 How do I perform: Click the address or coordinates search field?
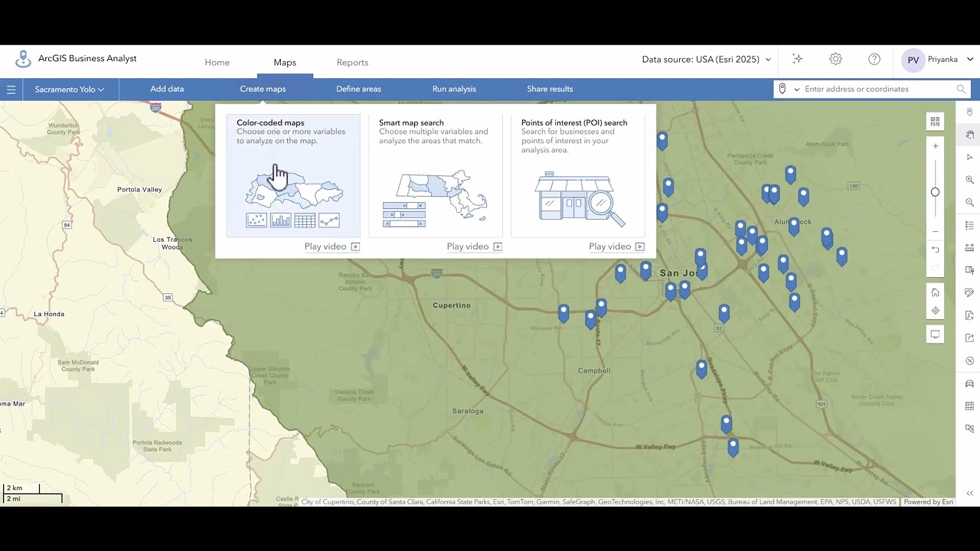point(877,89)
